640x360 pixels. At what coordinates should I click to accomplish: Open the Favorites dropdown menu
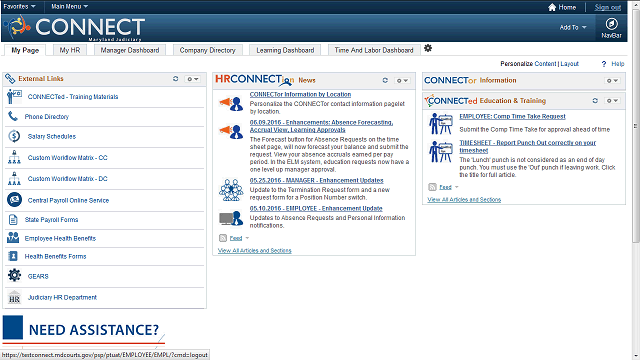pos(19,7)
